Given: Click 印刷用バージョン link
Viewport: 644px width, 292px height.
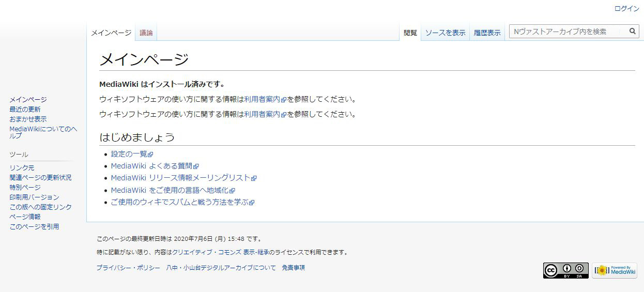Looking at the screenshot, I should tap(34, 197).
